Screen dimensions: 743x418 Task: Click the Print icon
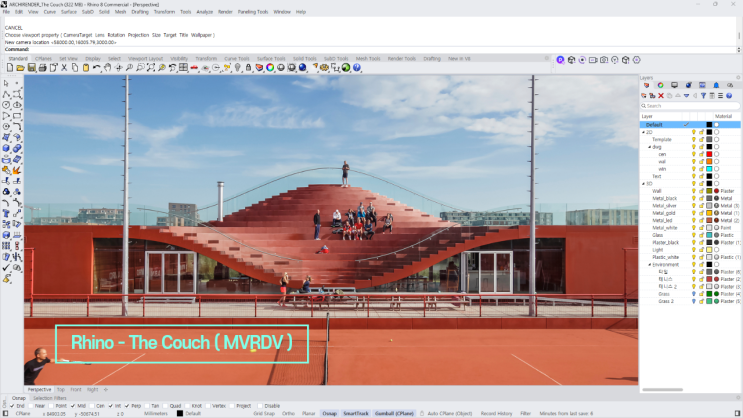42,68
